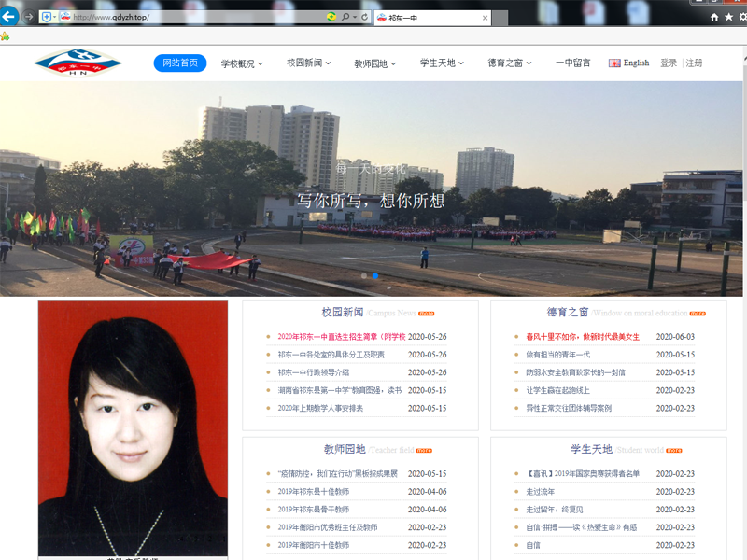This screenshot has width=747, height=560.
Task: Open 2020年上期教学人事安排表 article
Action: coord(320,408)
